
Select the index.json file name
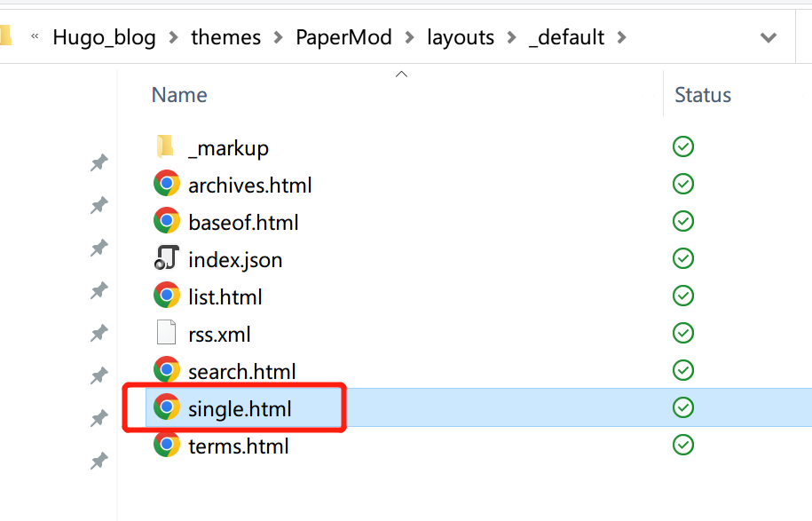(236, 261)
